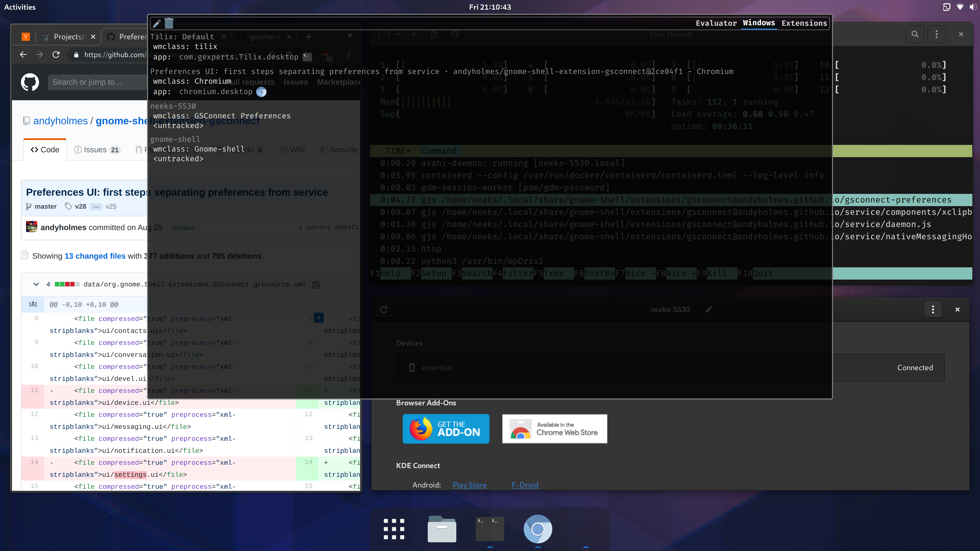Open search in the Tilix header
Viewport: 980px width, 551px height.
915,34
